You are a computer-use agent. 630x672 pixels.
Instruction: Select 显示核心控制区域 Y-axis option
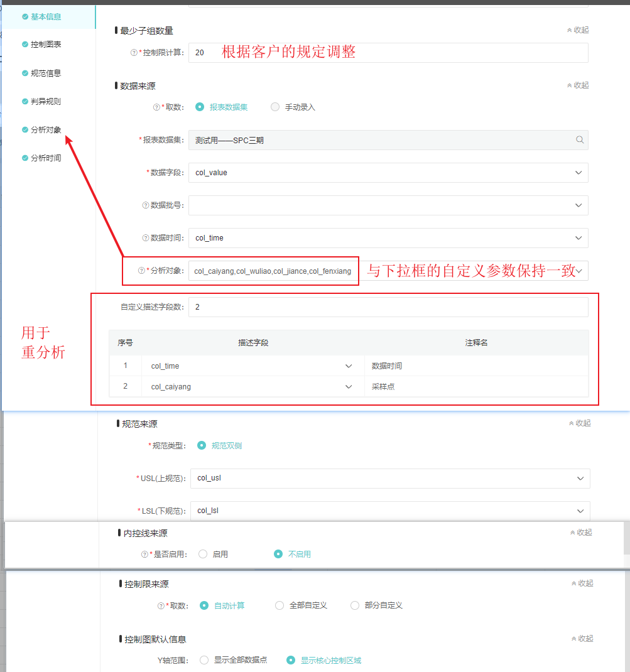tap(291, 660)
